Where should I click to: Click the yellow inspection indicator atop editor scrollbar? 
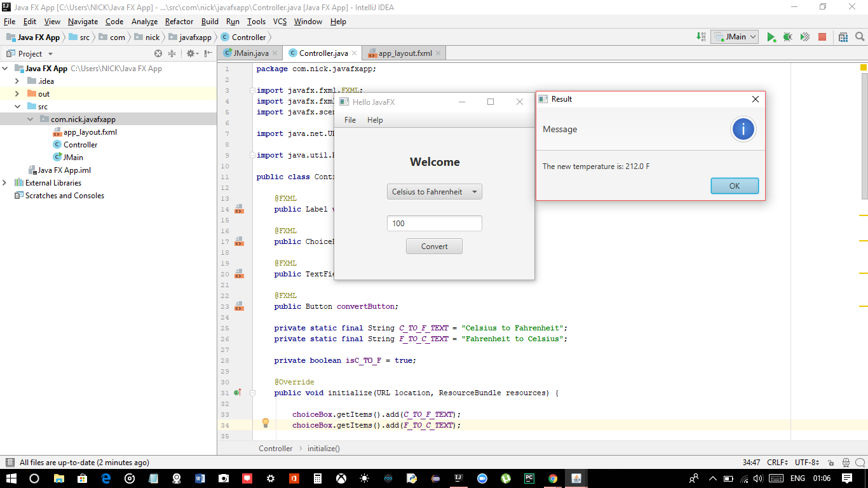coord(864,67)
